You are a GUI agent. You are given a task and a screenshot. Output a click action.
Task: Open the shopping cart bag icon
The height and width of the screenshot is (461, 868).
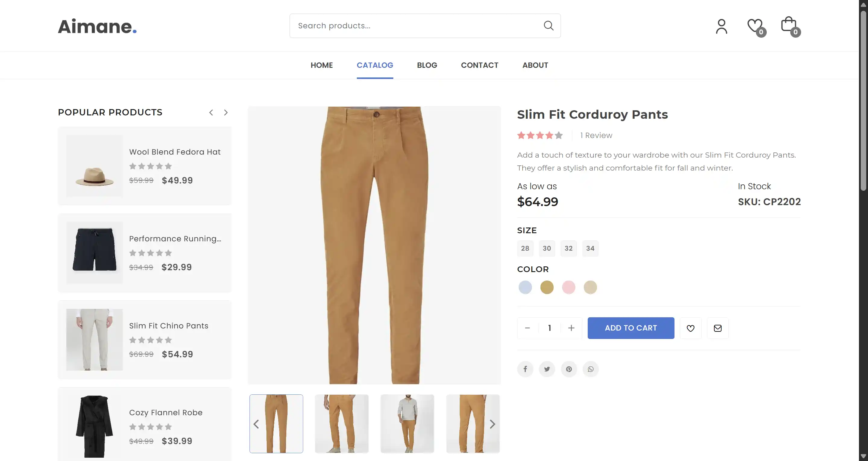(788, 25)
